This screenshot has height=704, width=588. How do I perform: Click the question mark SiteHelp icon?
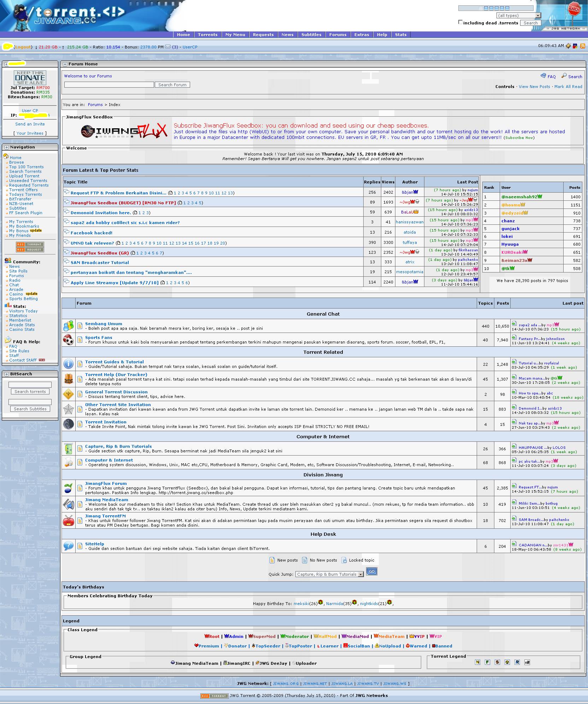tap(69, 546)
